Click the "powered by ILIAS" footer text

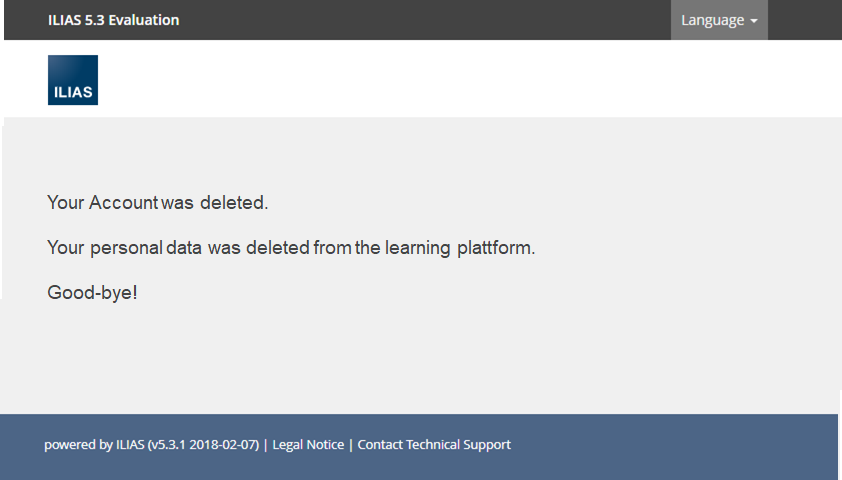click(94, 445)
